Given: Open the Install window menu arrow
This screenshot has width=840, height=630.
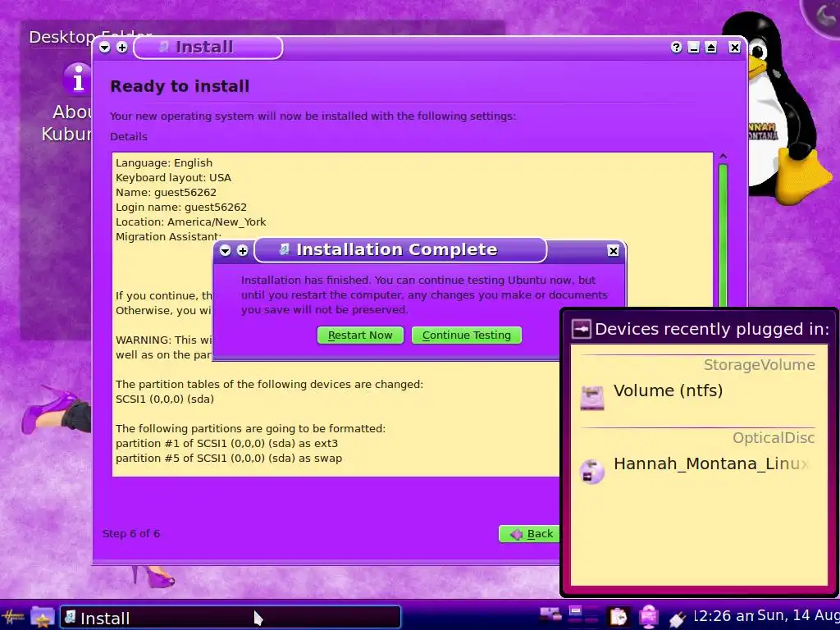Looking at the screenshot, I should [x=104, y=48].
